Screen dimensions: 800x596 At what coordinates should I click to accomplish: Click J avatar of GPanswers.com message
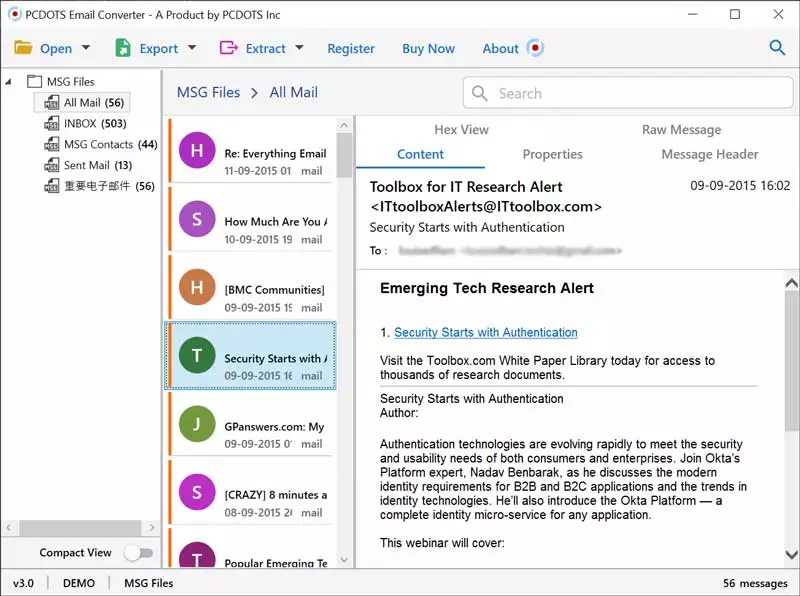[x=197, y=424]
